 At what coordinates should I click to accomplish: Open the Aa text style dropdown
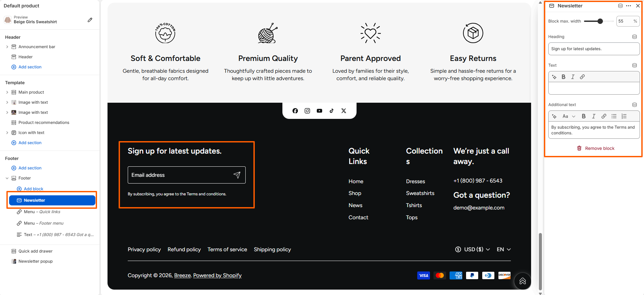click(x=569, y=116)
